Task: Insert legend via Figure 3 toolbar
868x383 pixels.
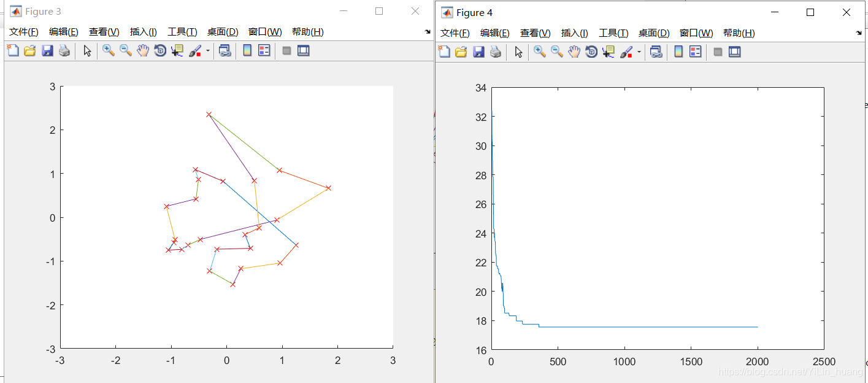Action: coord(264,51)
